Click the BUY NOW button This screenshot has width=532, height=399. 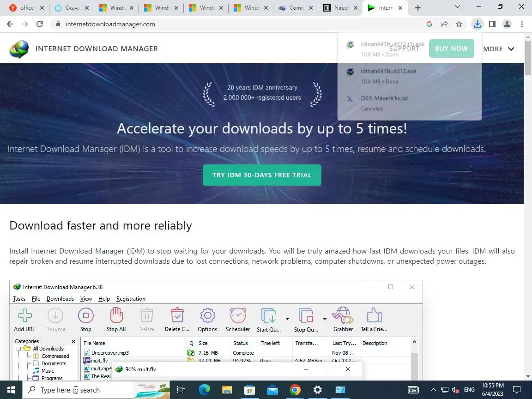pos(451,48)
